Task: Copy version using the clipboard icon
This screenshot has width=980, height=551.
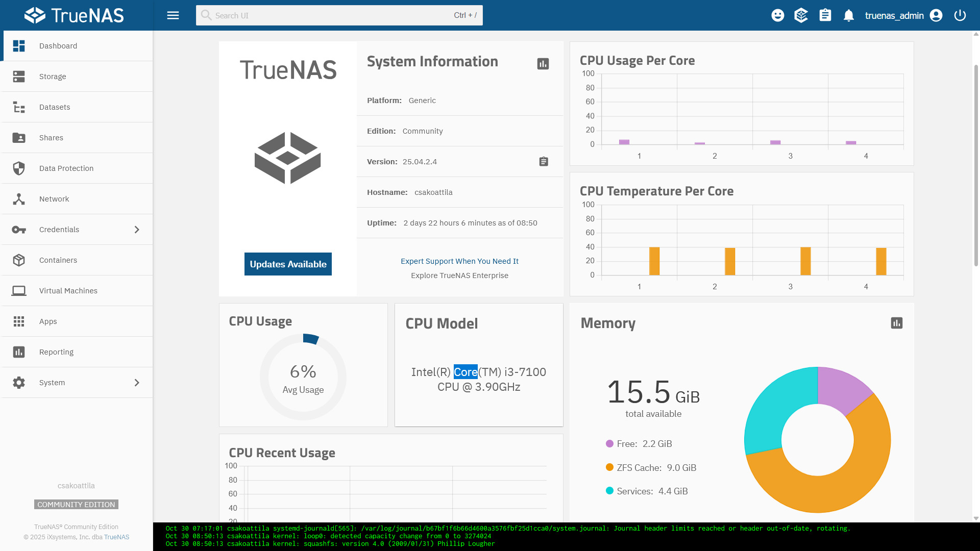Action: coord(544,162)
